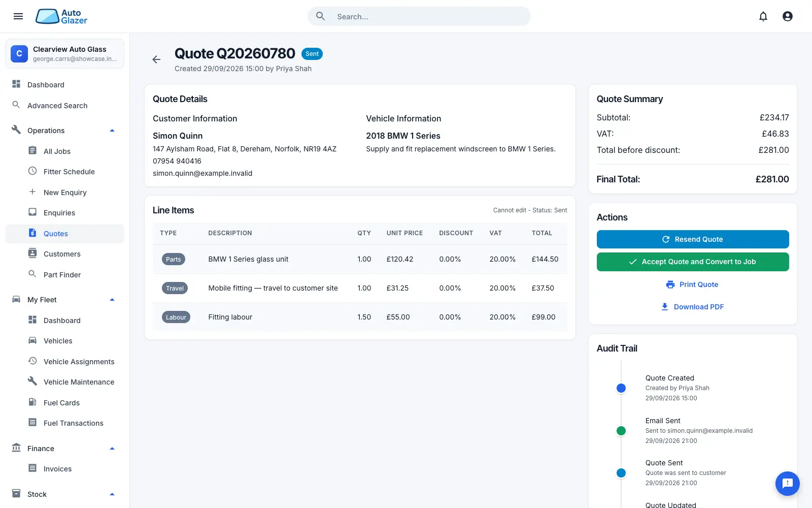Click the Quote Created audit trail marker
The width and height of the screenshot is (812, 508).
[621, 388]
